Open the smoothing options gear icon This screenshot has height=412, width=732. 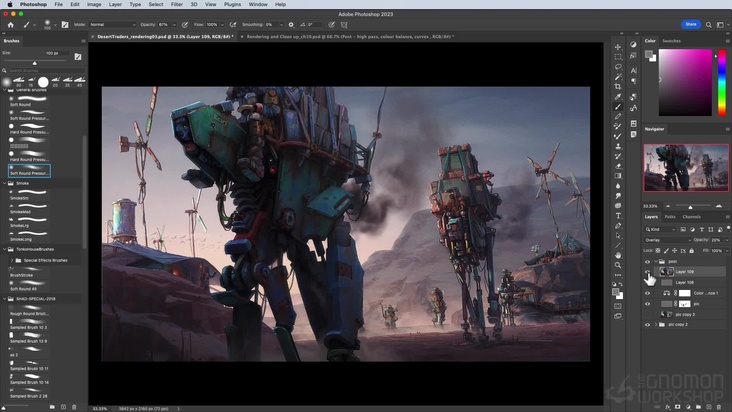[291, 25]
